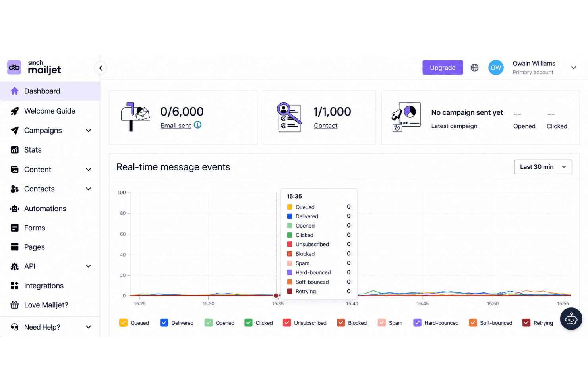Viewport: 588px width, 392px height.
Task: Click the Automations robot icon
Action: [x=15, y=209]
